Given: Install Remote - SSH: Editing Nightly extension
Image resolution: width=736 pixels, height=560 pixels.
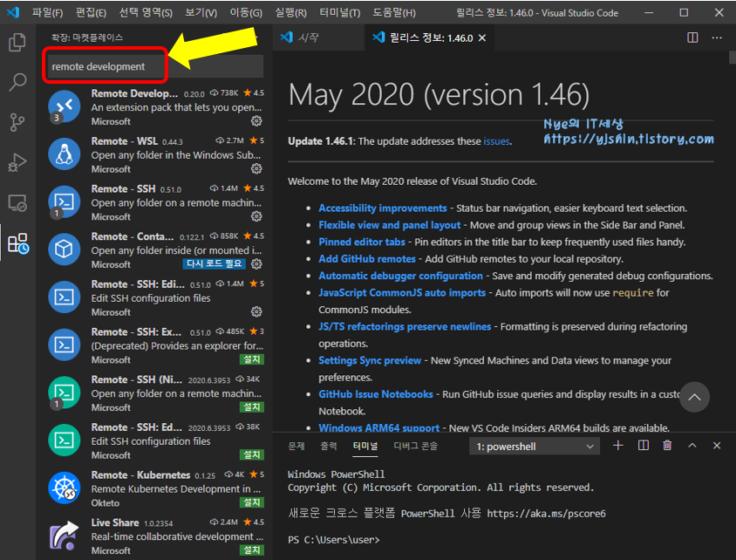Looking at the screenshot, I should (x=252, y=454).
